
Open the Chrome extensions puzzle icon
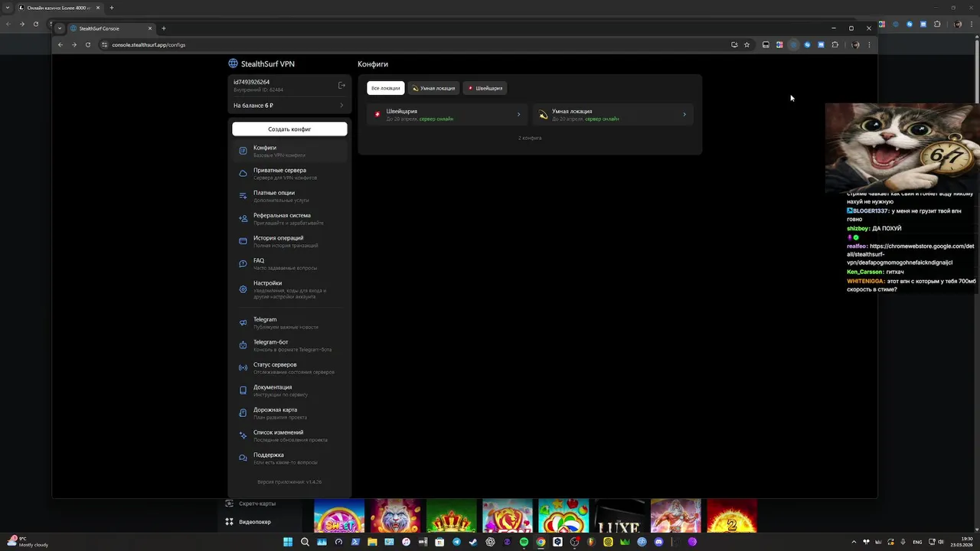(x=835, y=44)
